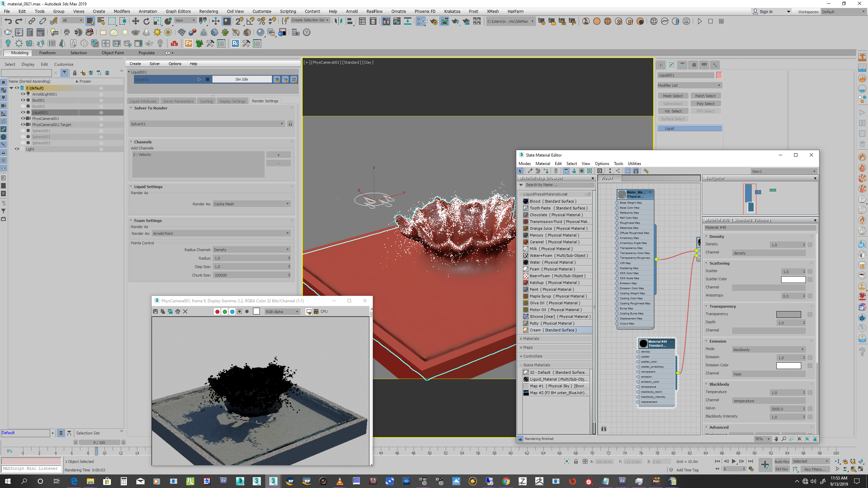Screen dimensions: 868x488
Task: Switch to the Display Settings tab
Action: [x=232, y=101]
